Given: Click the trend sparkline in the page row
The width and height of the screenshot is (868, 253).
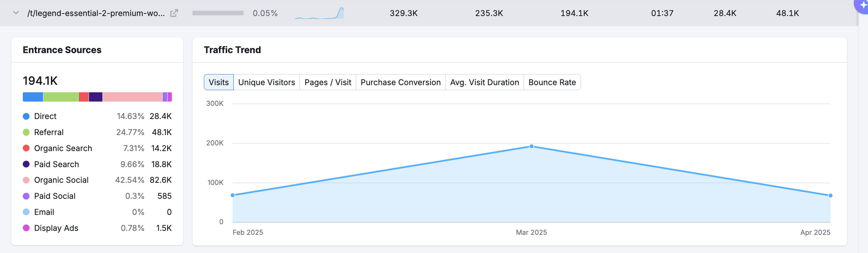Looking at the screenshot, I should (319, 13).
